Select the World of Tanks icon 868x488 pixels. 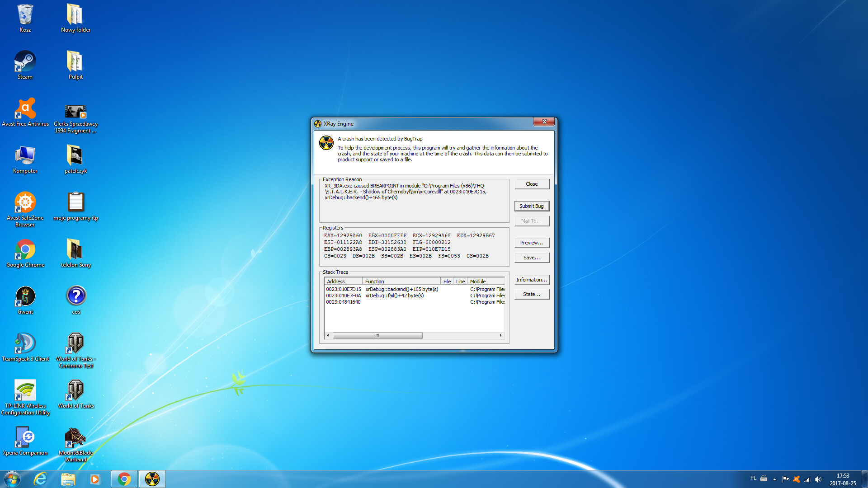click(75, 392)
